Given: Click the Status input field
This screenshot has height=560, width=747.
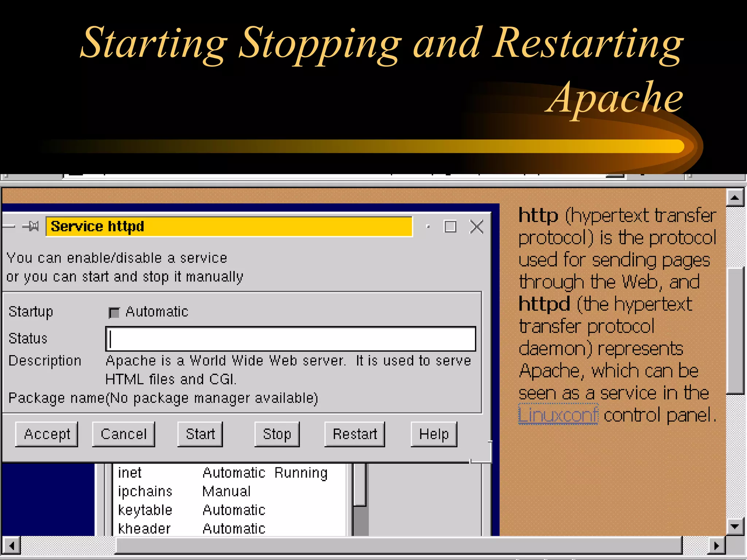Looking at the screenshot, I should [291, 339].
